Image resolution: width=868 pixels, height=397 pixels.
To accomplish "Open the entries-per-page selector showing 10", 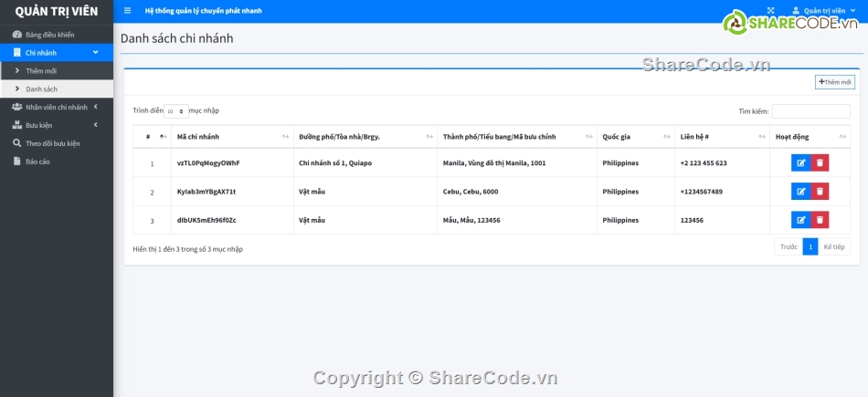I will [175, 111].
